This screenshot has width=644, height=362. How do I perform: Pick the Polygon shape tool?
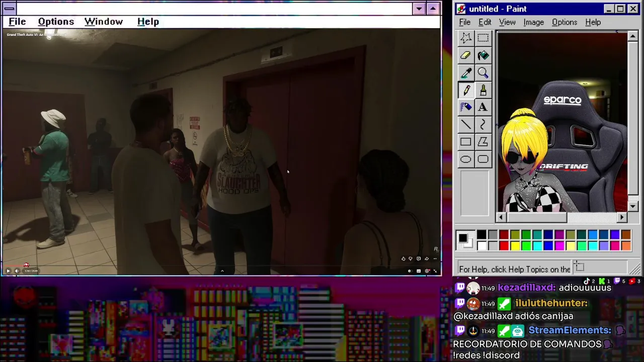(483, 142)
